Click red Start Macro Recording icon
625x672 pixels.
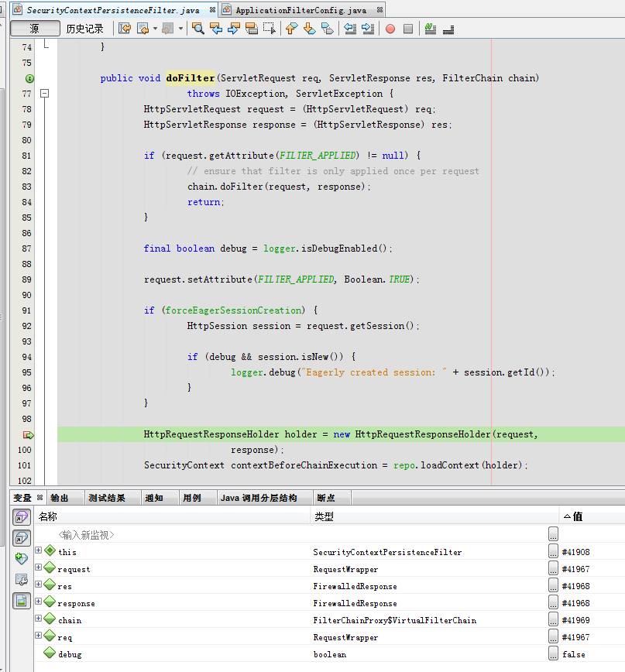point(390,29)
